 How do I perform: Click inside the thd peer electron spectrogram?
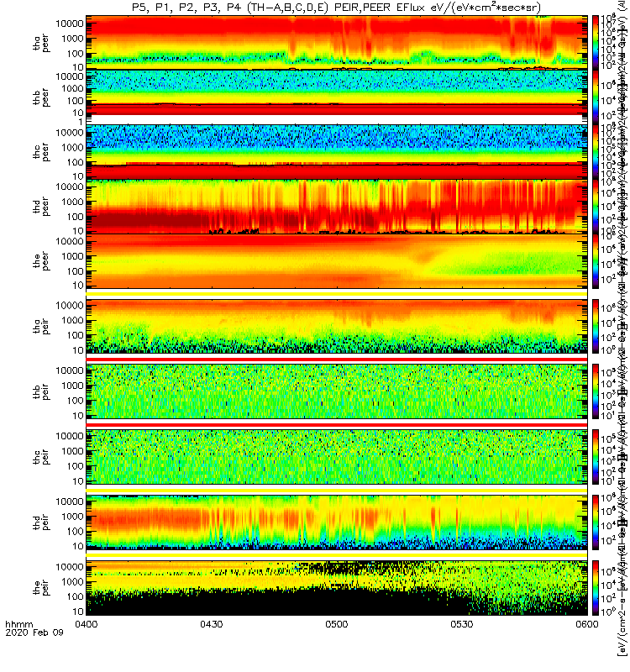[337, 206]
